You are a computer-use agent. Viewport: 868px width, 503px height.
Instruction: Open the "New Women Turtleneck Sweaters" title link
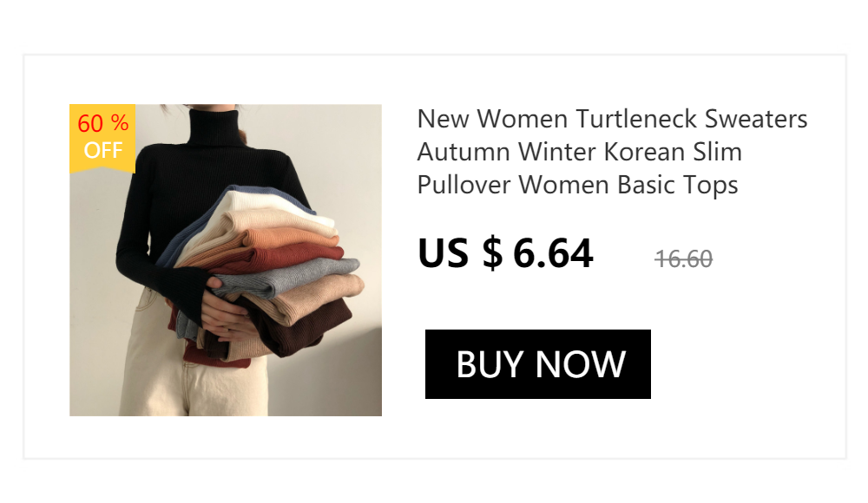click(x=612, y=119)
